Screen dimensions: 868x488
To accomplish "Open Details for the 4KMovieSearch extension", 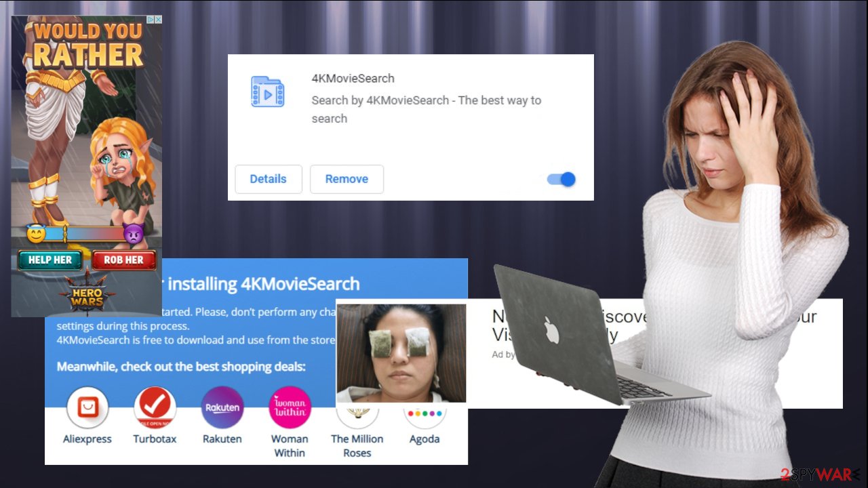I will (268, 179).
